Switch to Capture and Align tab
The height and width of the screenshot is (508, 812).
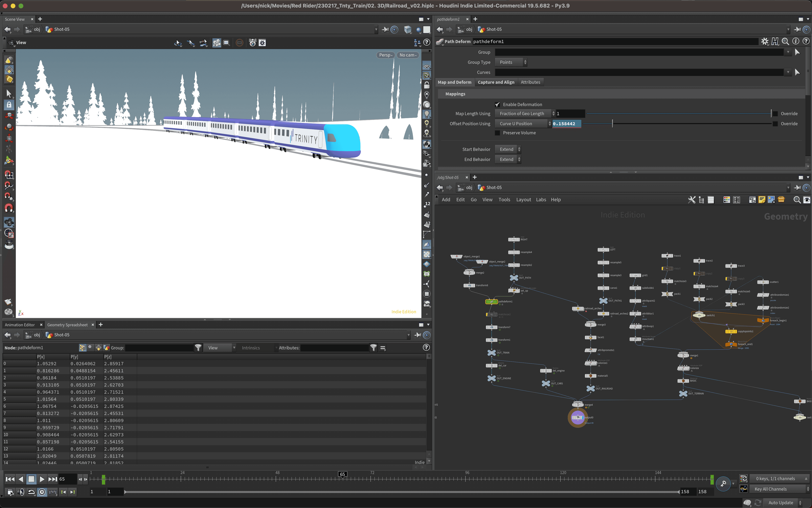click(496, 82)
